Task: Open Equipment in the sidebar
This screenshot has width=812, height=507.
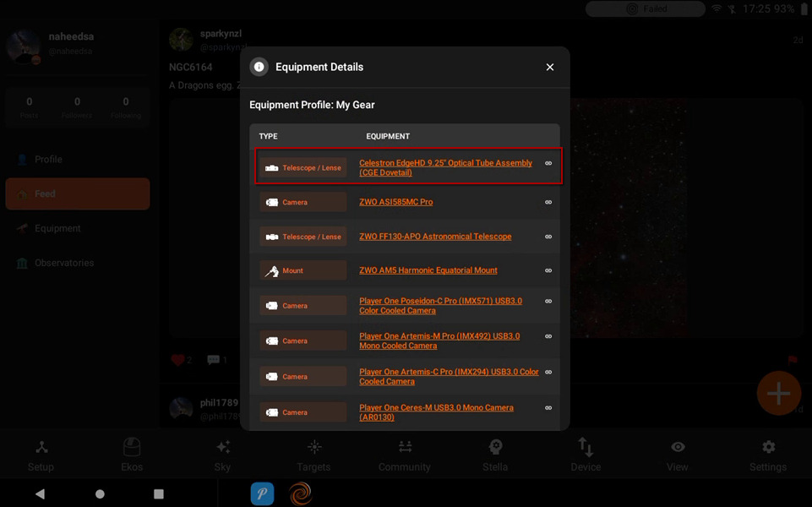Action: pos(78,228)
